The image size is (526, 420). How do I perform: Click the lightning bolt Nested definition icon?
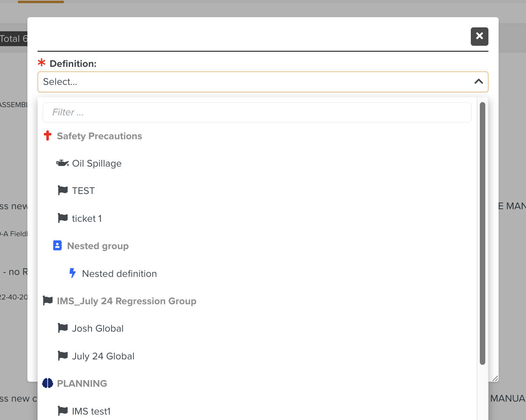[x=72, y=273]
